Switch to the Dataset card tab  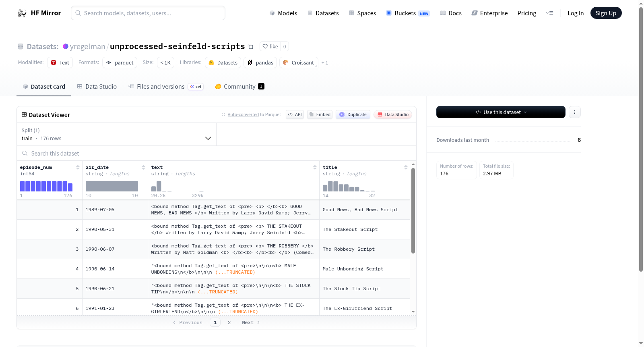[43, 87]
